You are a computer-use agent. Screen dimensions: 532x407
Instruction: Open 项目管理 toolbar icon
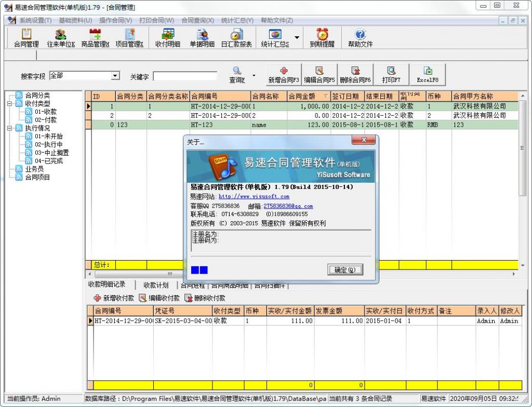129,38
